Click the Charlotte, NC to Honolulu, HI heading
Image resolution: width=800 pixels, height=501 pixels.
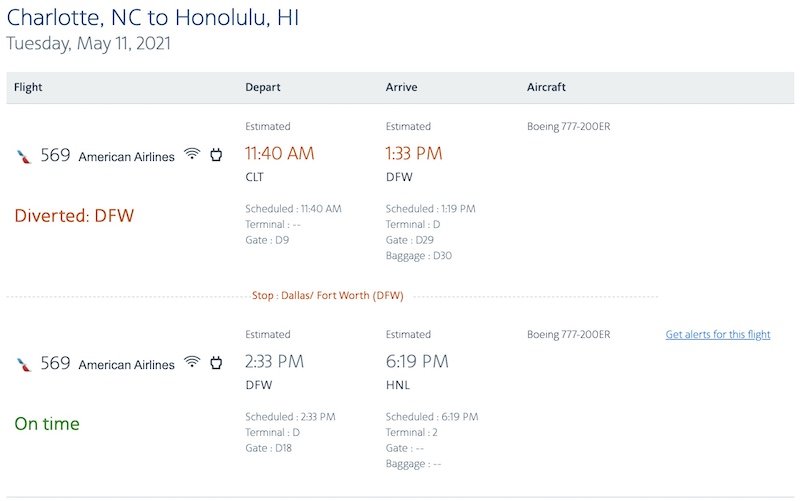coord(153,18)
